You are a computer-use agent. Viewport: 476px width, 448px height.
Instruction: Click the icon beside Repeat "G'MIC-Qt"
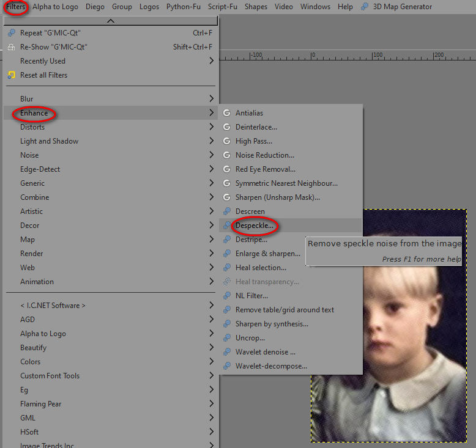(12, 33)
